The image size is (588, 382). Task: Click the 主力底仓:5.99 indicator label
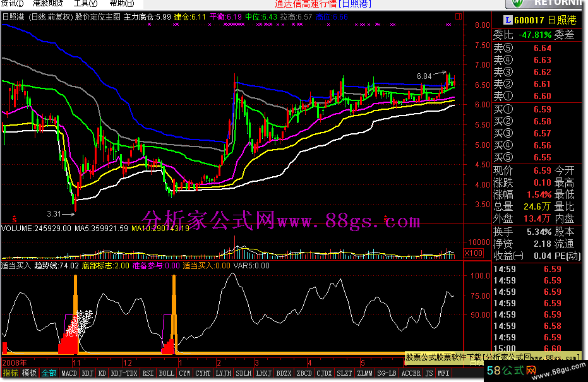pyautogui.click(x=147, y=17)
